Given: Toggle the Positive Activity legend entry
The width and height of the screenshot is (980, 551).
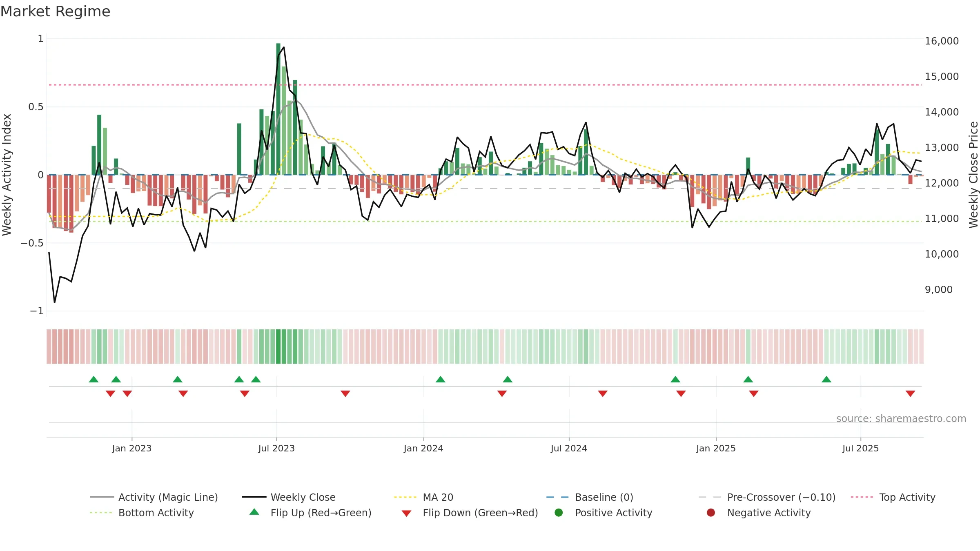Looking at the screenshot, I should 604,513.
